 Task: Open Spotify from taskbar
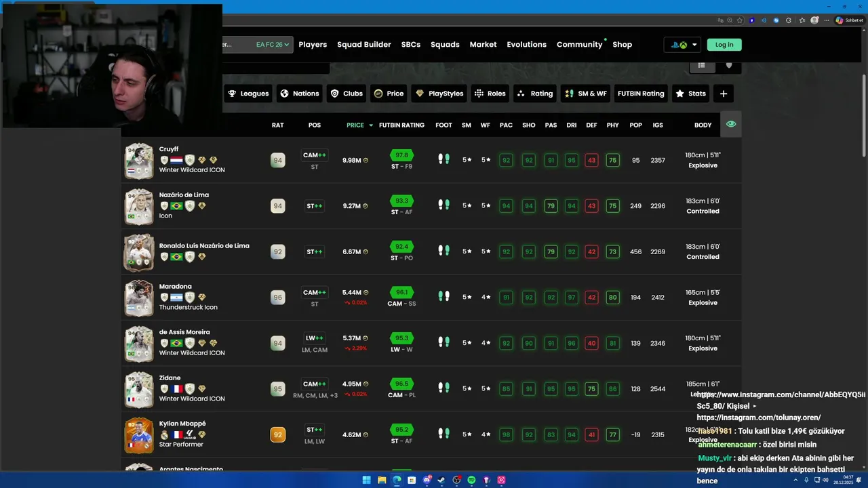click(x=471, y=480)
